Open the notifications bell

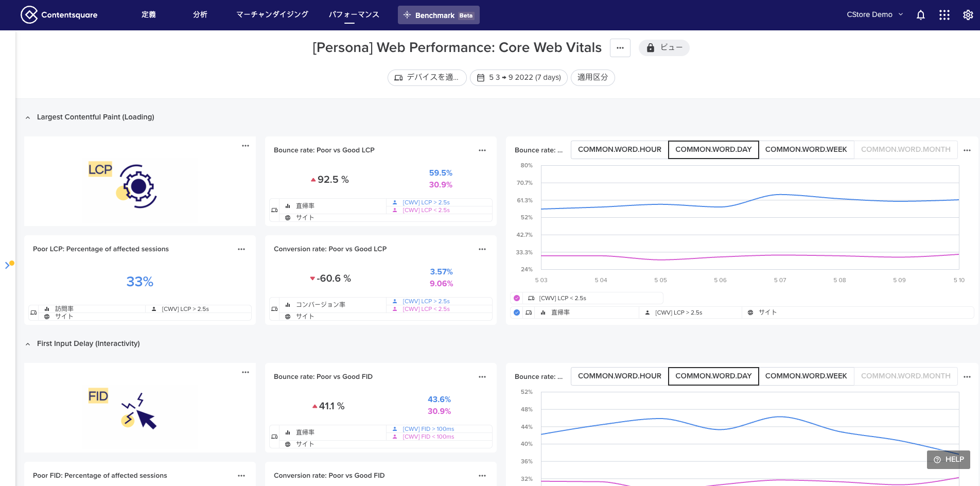click(921, 15)
